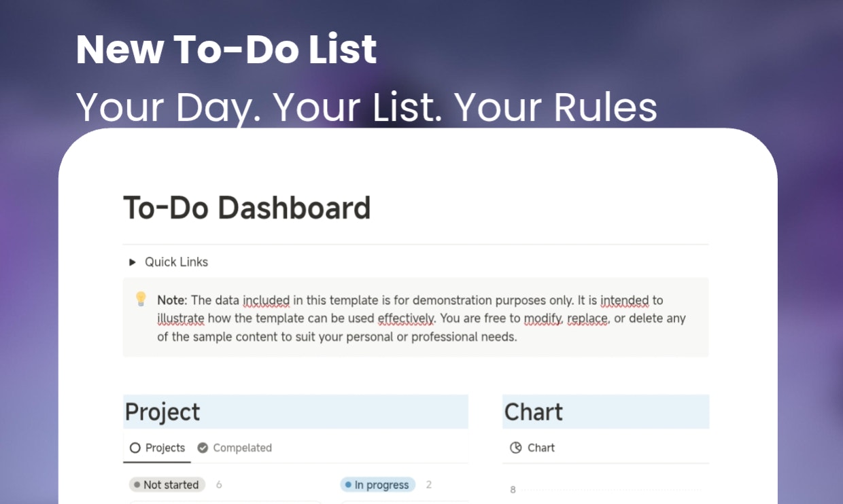Click the disclosure triangle beside Quick Links
843x504 pixels.
point(131,262)
